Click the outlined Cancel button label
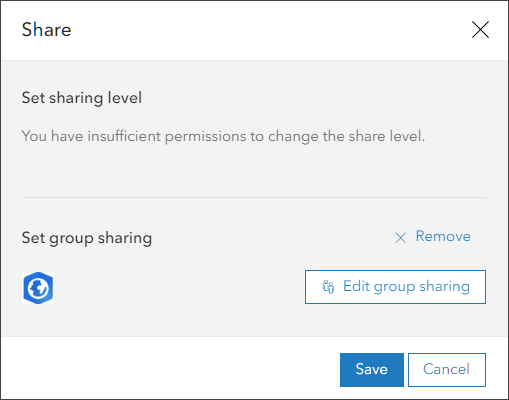The image size is (509, 400). coord(446,369)
